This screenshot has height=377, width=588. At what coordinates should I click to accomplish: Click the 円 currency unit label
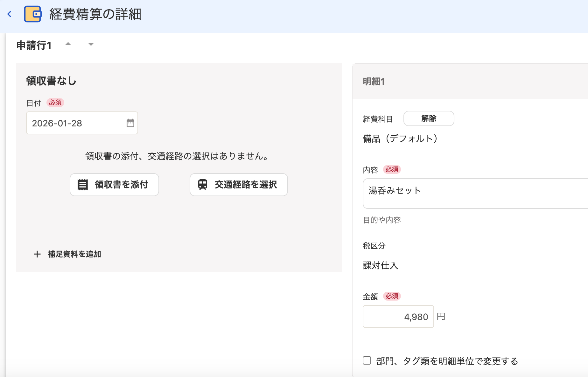(441, 317)
